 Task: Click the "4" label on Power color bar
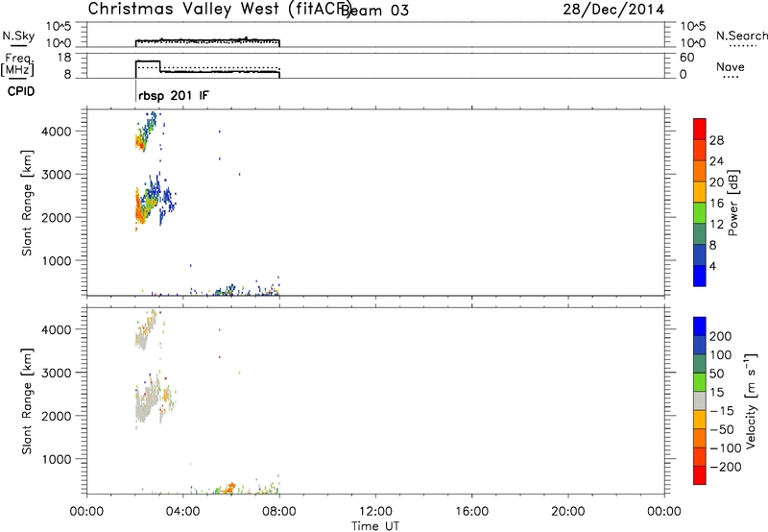712,266
